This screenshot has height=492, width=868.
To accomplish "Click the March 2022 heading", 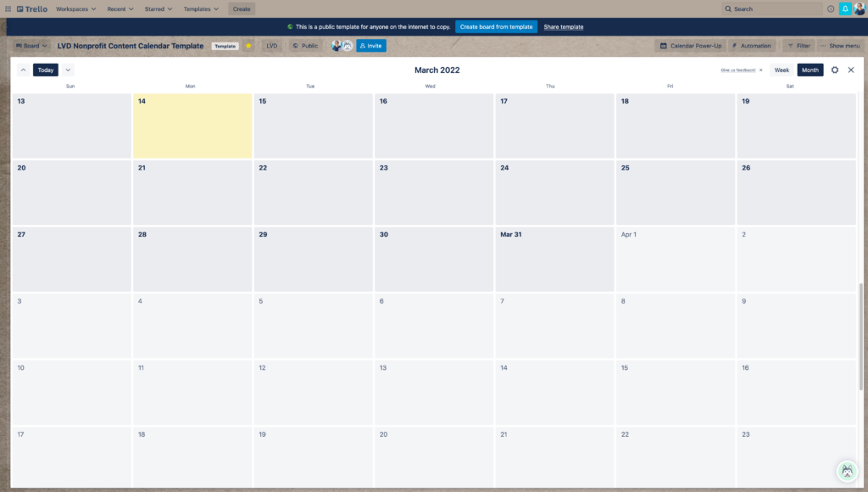I will [437, 70].
